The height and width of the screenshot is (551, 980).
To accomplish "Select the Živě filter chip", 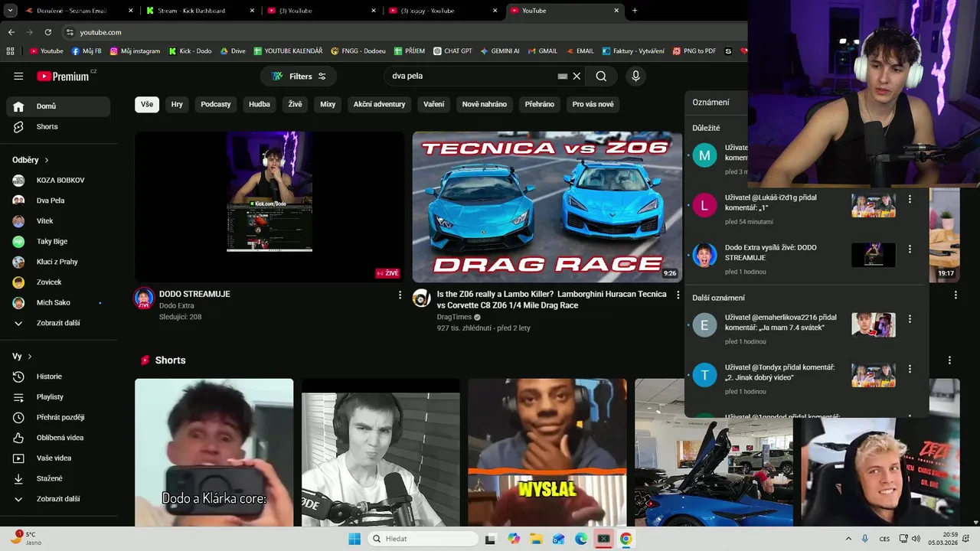I will click(295, 104).
